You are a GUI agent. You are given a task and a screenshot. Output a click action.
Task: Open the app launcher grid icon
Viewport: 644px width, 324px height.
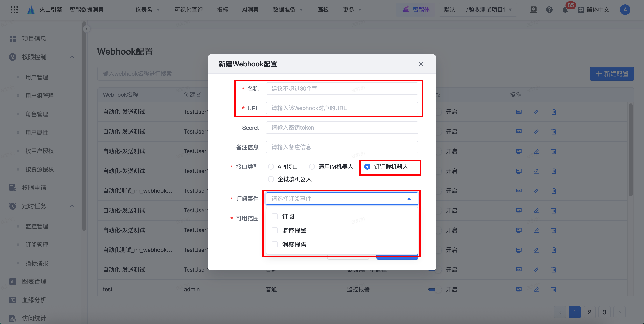14,9
